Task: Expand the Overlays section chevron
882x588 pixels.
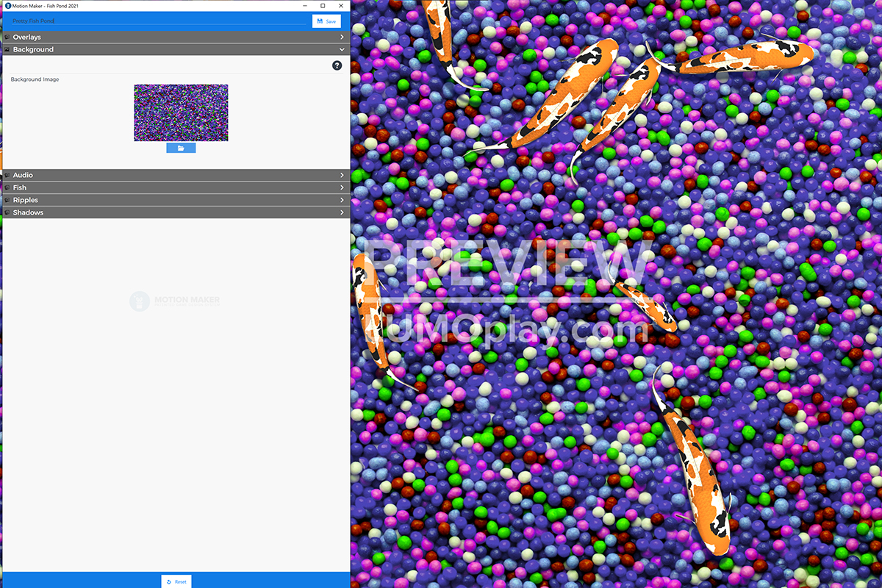Action: pyautogui.click(x=342, y=37)
